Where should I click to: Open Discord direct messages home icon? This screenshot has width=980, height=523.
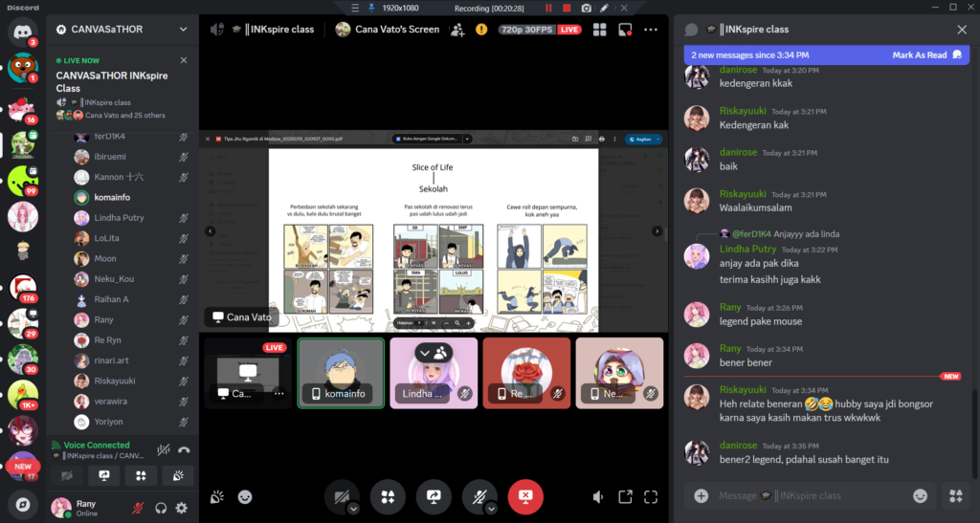pyautogui.click(x=23, y=32)
